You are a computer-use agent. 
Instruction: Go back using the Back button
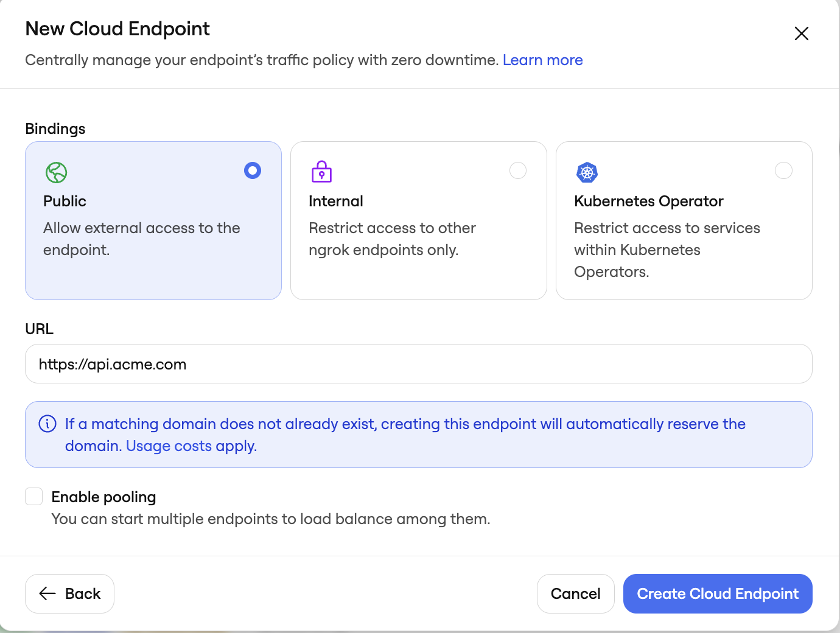tap(69, 593)
